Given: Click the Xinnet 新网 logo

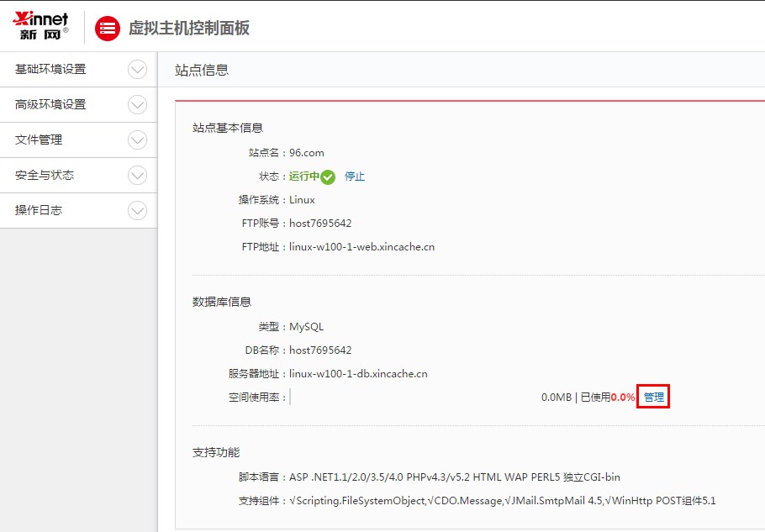Looking at the screenshot, I should [40, 27].
